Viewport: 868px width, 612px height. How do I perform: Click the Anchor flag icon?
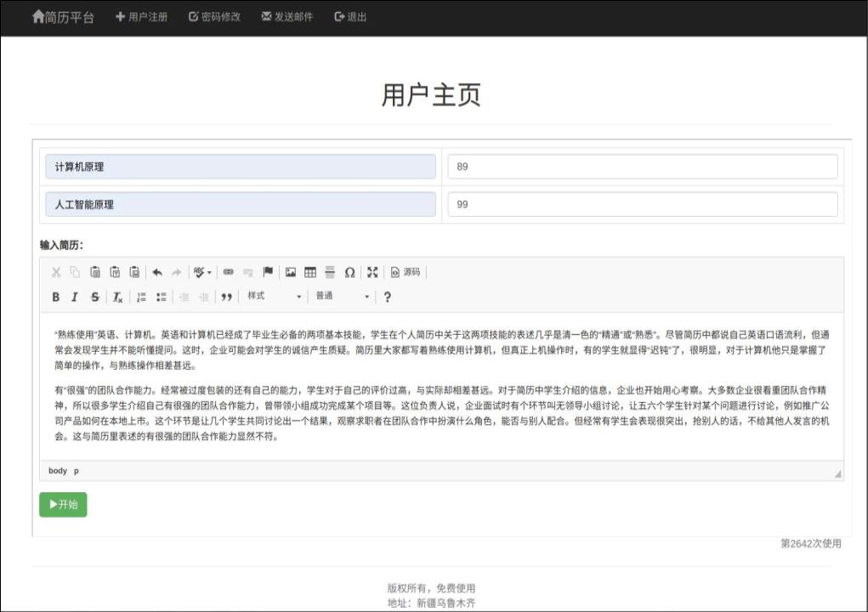268,272
